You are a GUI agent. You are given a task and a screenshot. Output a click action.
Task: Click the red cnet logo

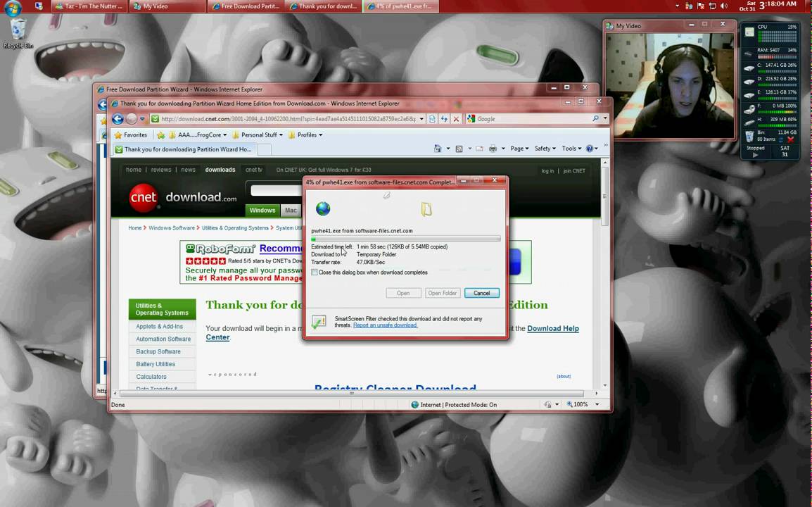click(144, 198)
